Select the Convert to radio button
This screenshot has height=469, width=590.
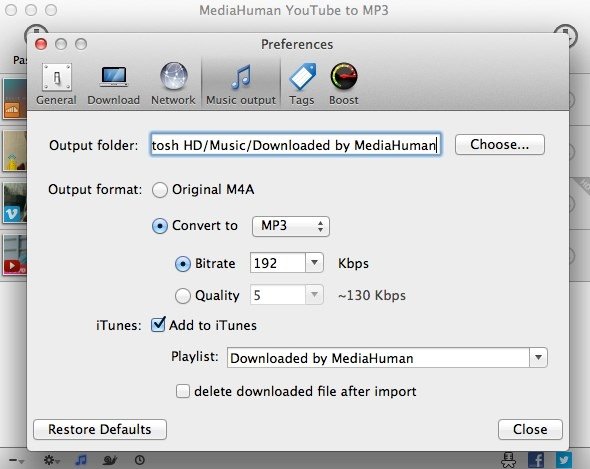pos(160,226)
